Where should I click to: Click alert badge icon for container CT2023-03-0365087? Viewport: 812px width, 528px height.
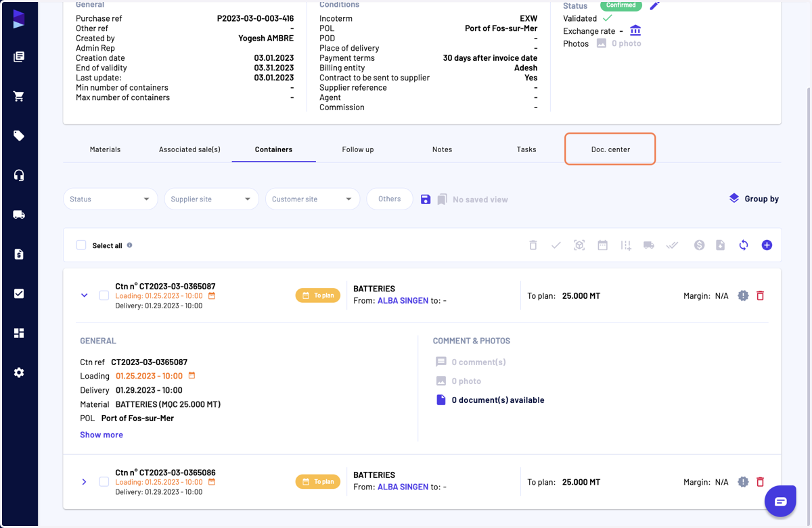743,295
